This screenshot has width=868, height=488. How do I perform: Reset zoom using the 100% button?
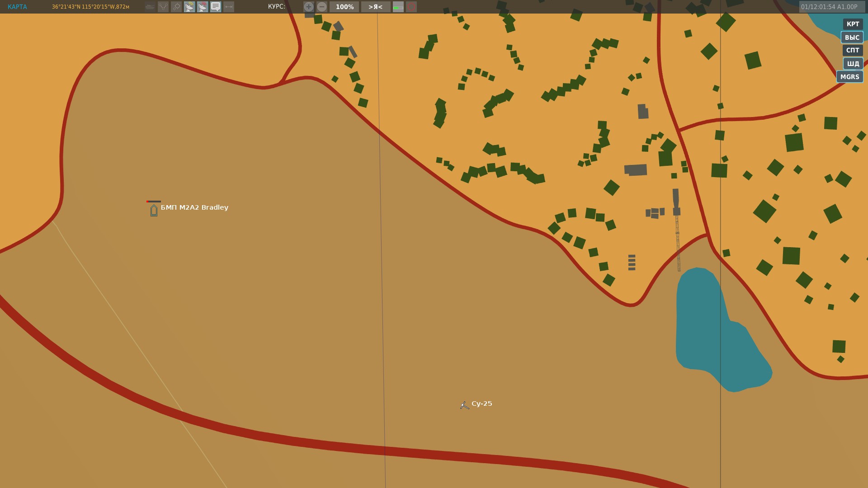344,7
